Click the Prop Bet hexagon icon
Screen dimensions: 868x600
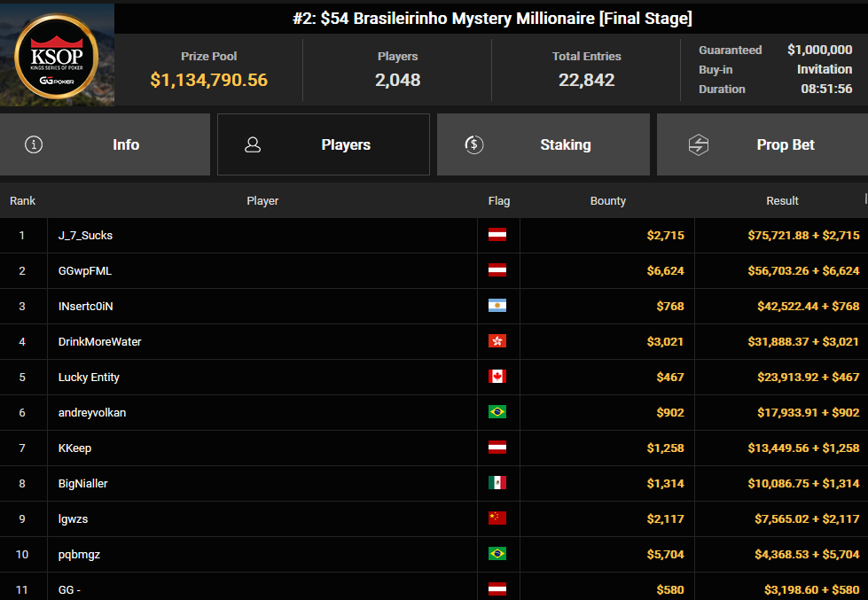click(x=698, y=144)
